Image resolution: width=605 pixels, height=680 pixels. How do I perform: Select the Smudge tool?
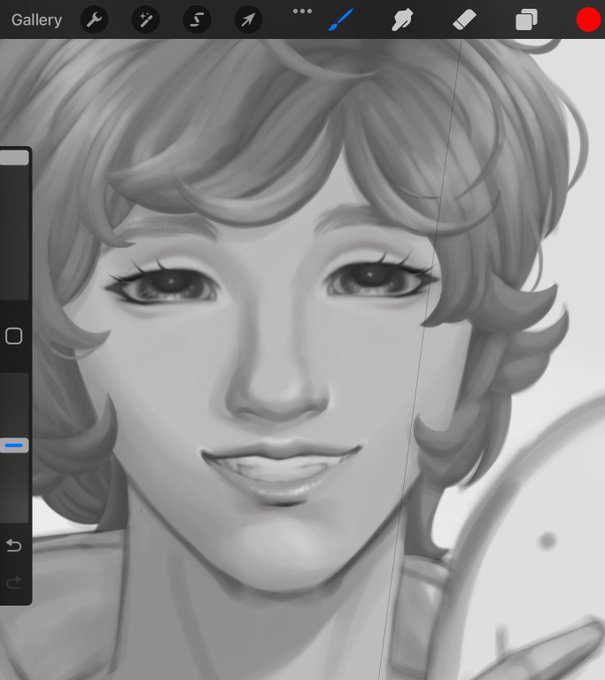coord(402,20)
